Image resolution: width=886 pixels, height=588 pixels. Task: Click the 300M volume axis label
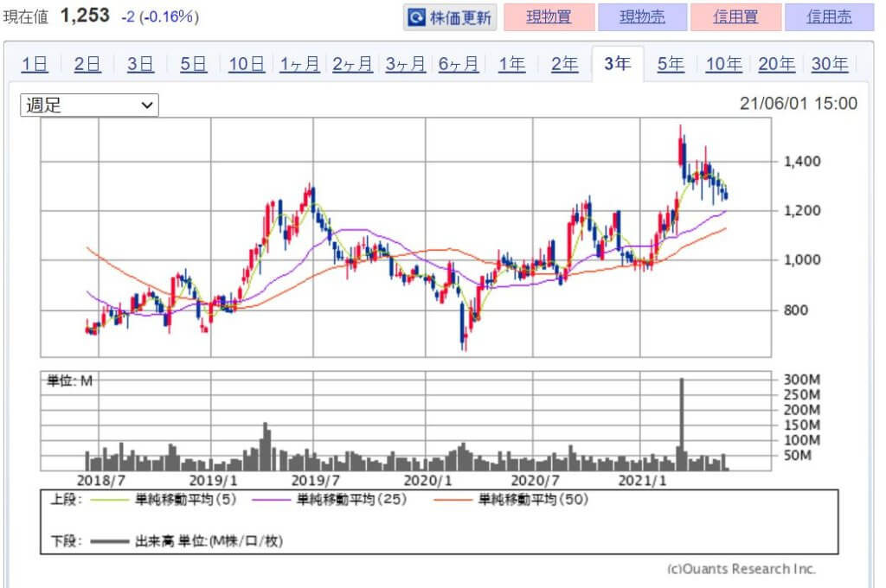(802, 380)
